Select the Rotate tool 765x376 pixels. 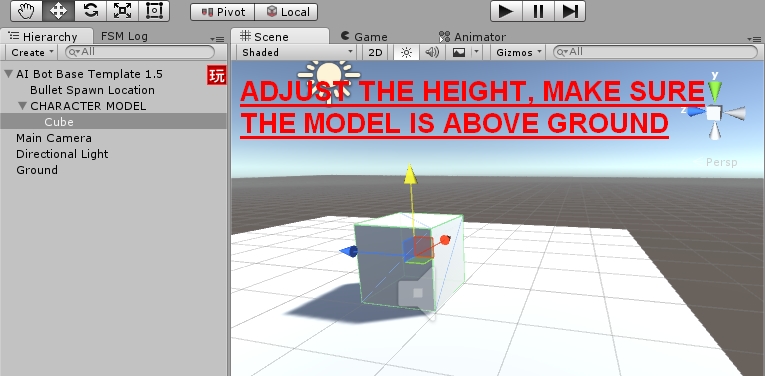pos(90,11)
